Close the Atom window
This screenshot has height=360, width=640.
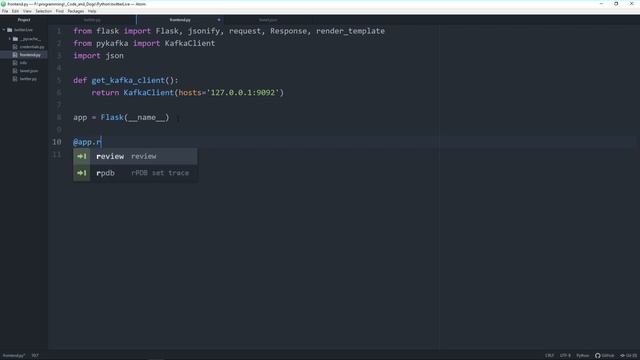pos(631,4)
